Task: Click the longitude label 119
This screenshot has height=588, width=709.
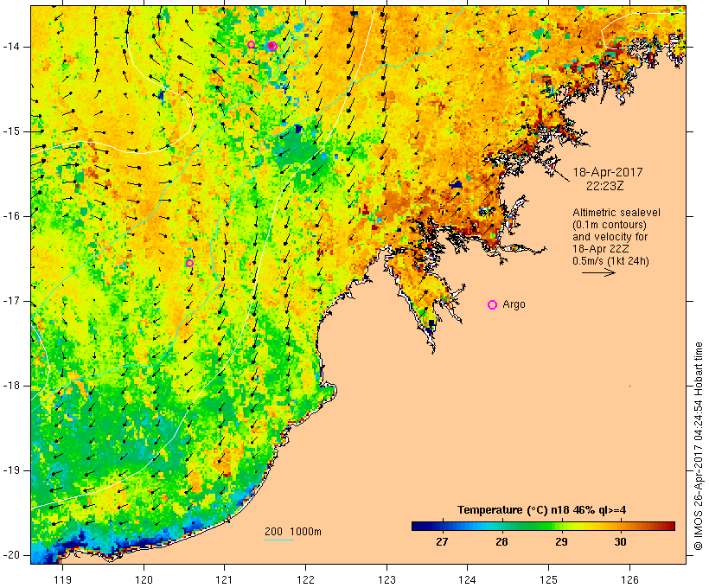Action: click(x=62, y=579)
